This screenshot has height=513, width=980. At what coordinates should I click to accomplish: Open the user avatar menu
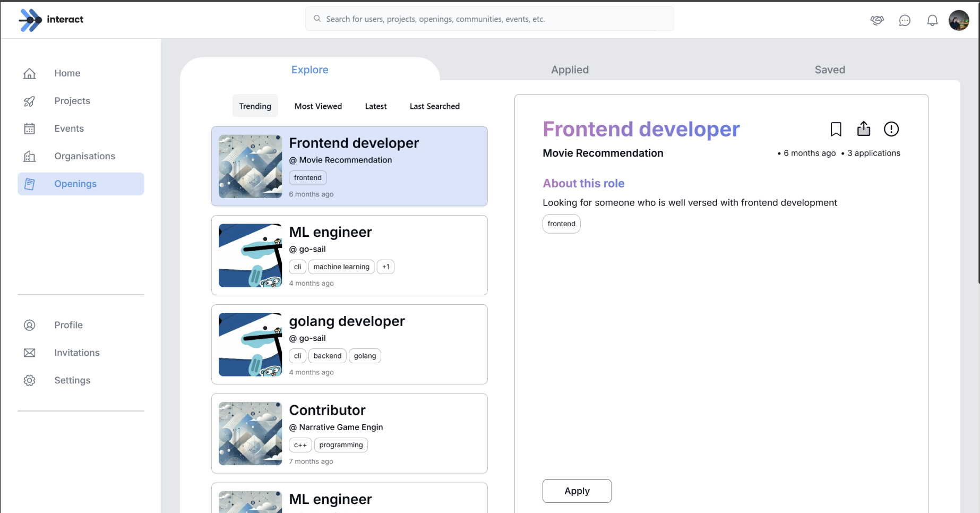click(x=958, y=20)
